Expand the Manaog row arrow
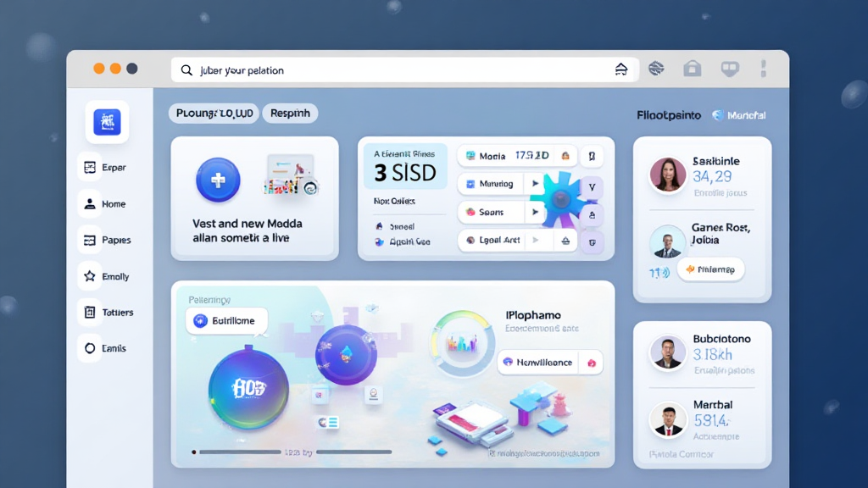This screenshot has width=868, height=488. click(535, 184)
